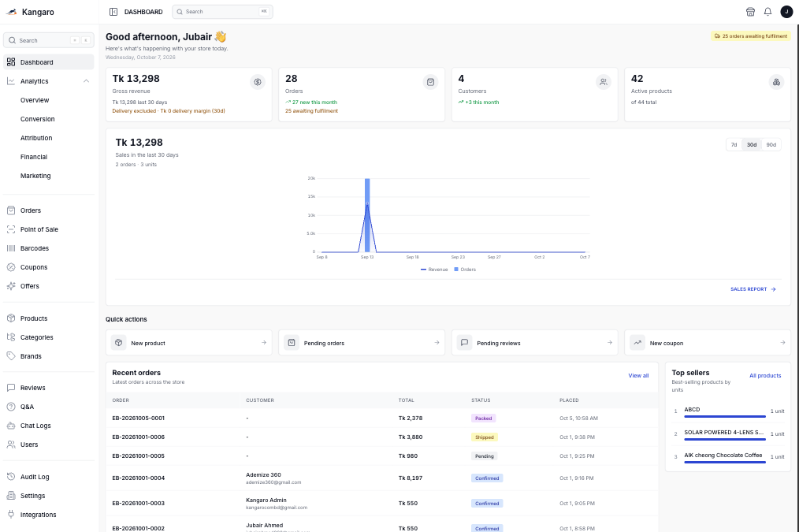Open the storefront icon in top bar

[x=750, y=12]
